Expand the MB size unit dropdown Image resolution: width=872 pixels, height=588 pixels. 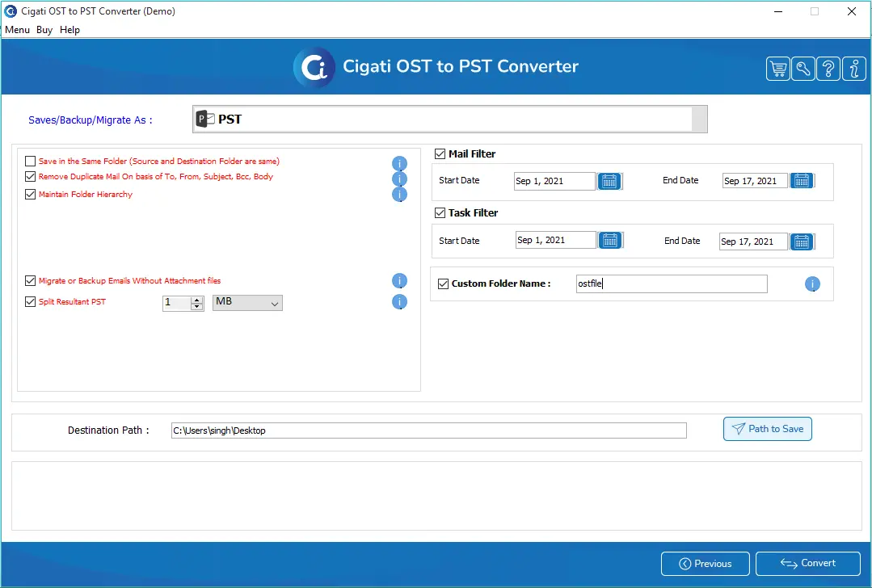point(247,303)
